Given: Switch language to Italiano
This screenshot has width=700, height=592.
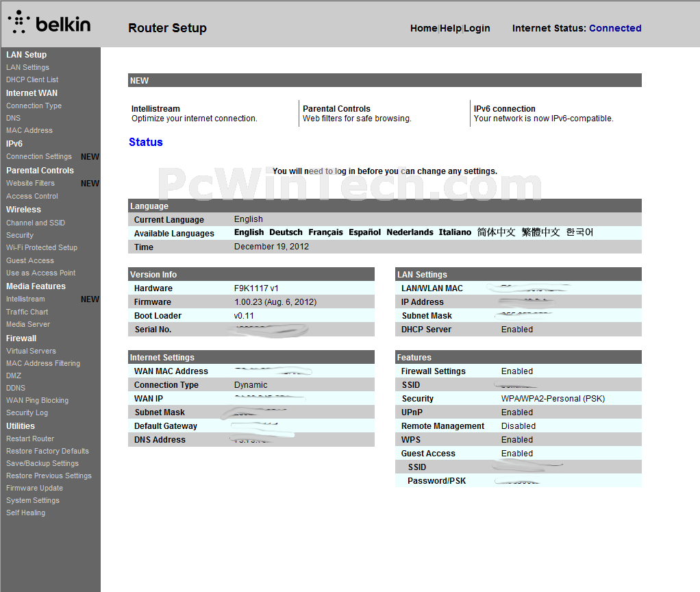Looking at the screenshot, I should [455, 232].
